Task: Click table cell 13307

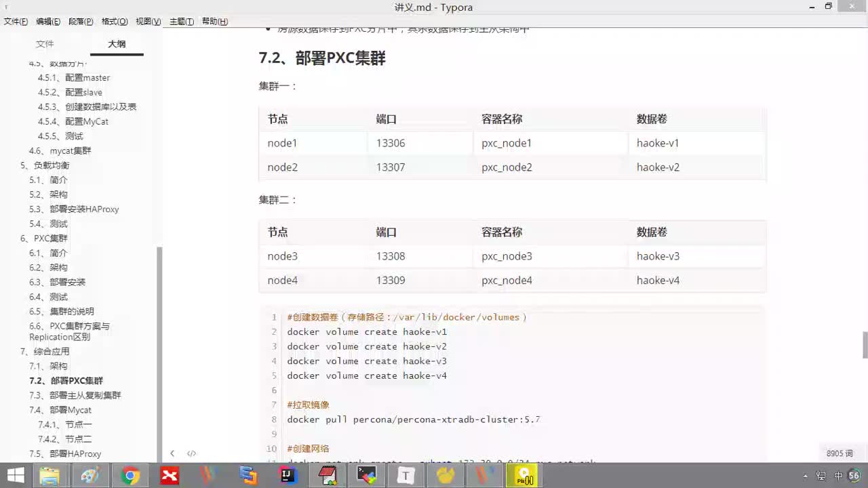Action: point(391,167)
